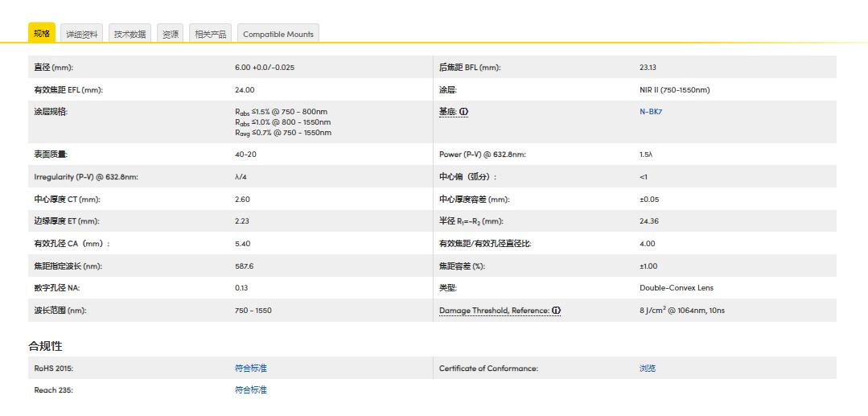
Task: Click the 涂层规格 label
Action: point(51,111)
